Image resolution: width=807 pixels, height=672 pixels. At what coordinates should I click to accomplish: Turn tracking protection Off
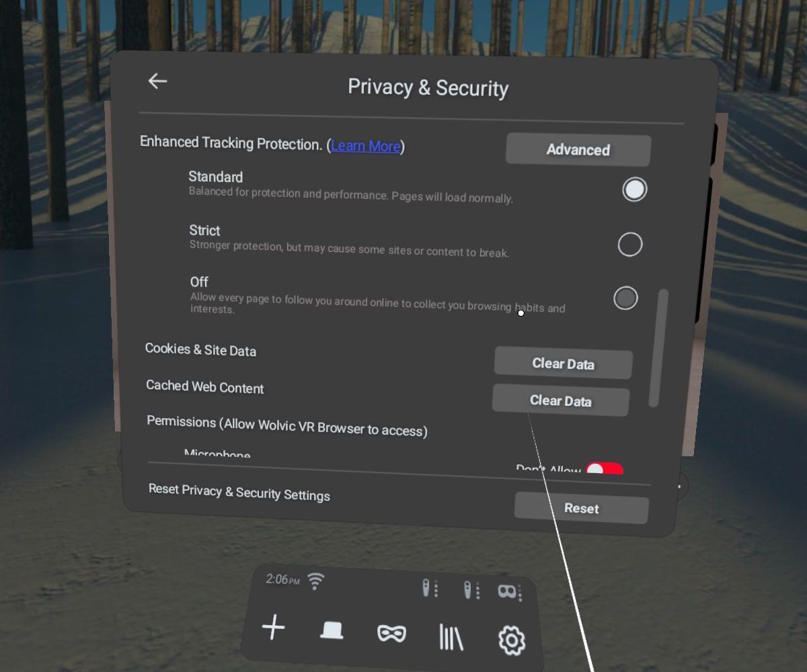tap(625, 298)
